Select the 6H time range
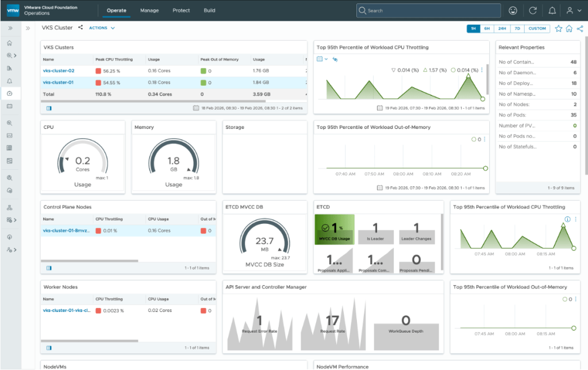 [x=487, y=29]
